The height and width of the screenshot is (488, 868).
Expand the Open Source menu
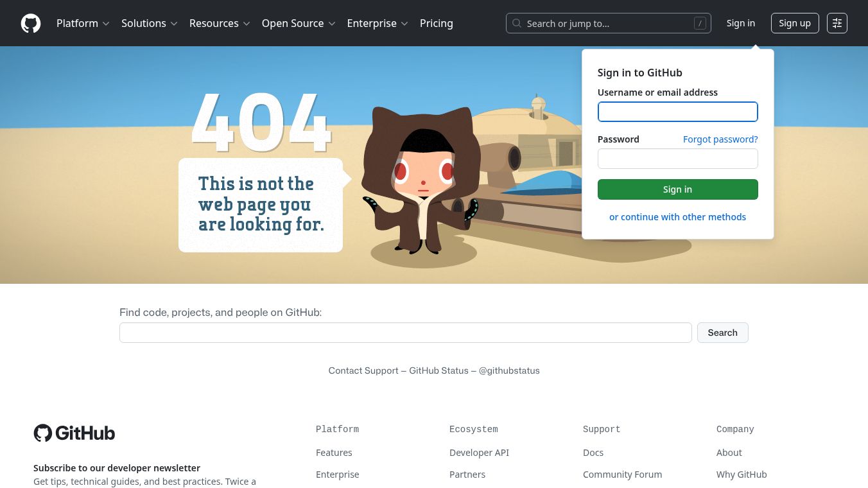299,23
